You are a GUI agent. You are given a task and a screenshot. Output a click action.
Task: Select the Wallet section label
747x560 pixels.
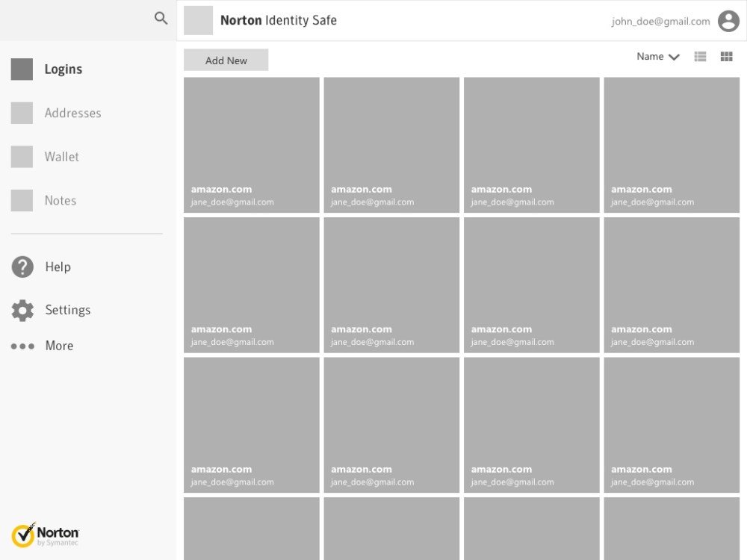point(61,157)
